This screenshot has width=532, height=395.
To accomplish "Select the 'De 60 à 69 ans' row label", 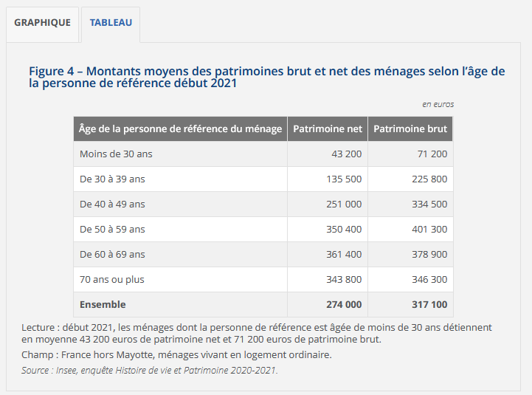I will pos(112,254).
